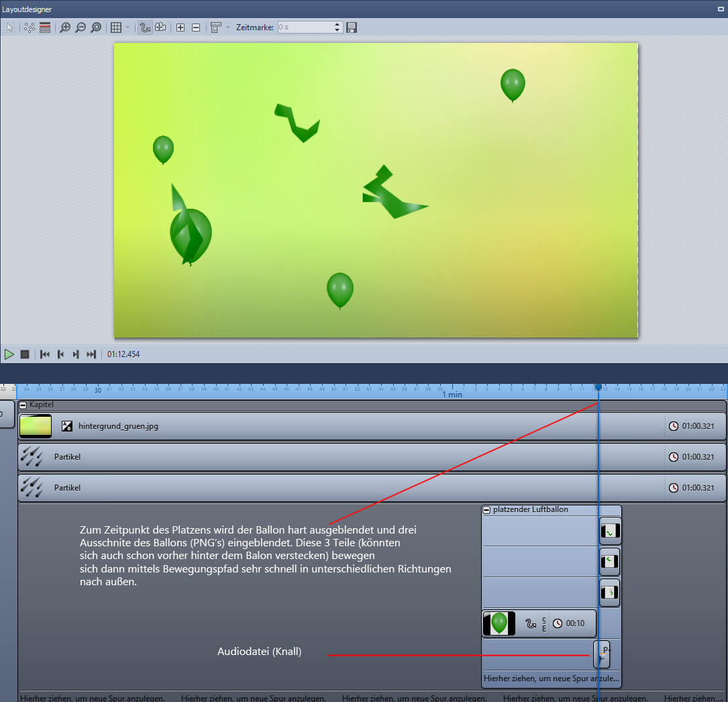The height and width of the screenshot is (702, 728).
Task: Increase Zeitmarke value with up stepper
Action: pyautogui.click(x=337, y=25)
